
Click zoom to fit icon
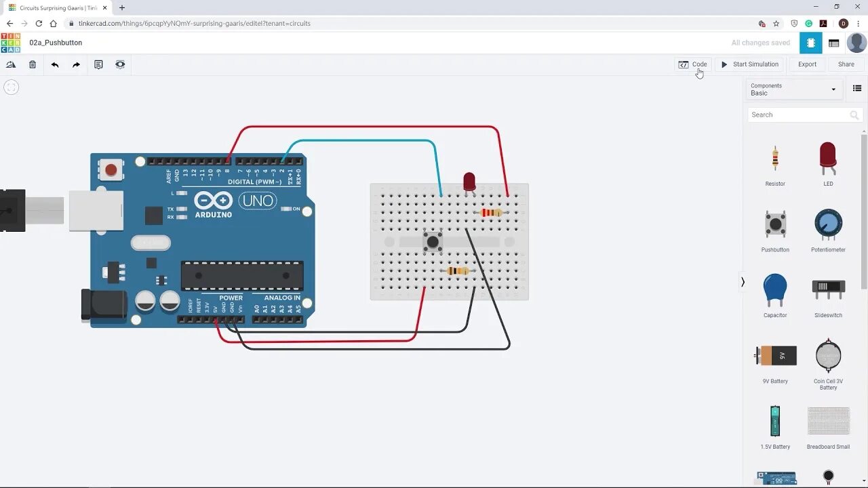(11, 87)
